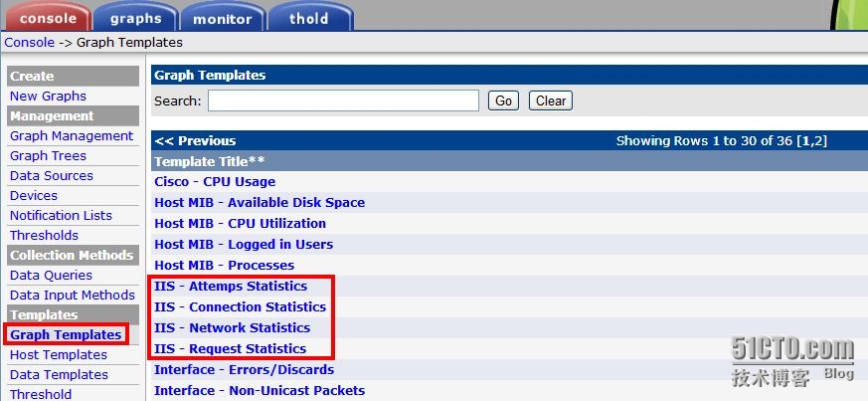Open New Graphs in sidebar
Image resolution: width=868 pixels, height=401 pixels.
(48, 96)
